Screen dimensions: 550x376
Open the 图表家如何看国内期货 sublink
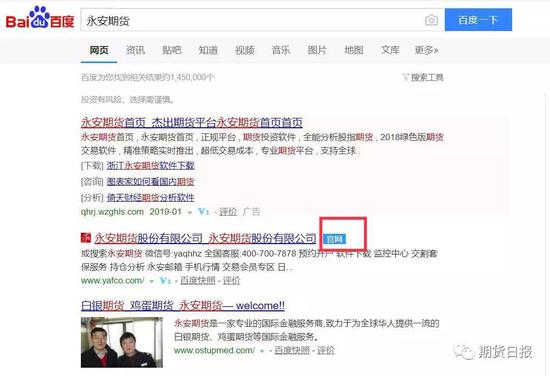tap(150, 182)
